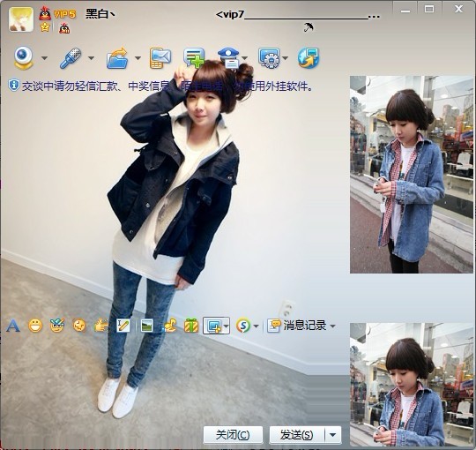Open 消息记录 message history
Image resolution: width=476 pixels, height=450 pixels.
[296, 326]
